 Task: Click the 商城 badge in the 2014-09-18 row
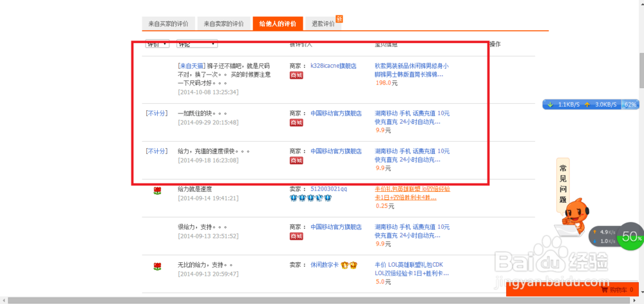point(296,160)
